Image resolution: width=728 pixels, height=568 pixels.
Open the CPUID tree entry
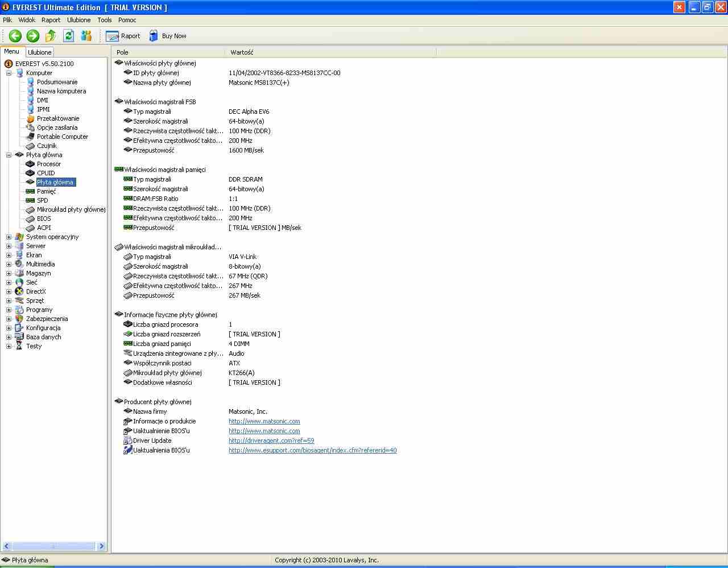[x=46, y=173]
